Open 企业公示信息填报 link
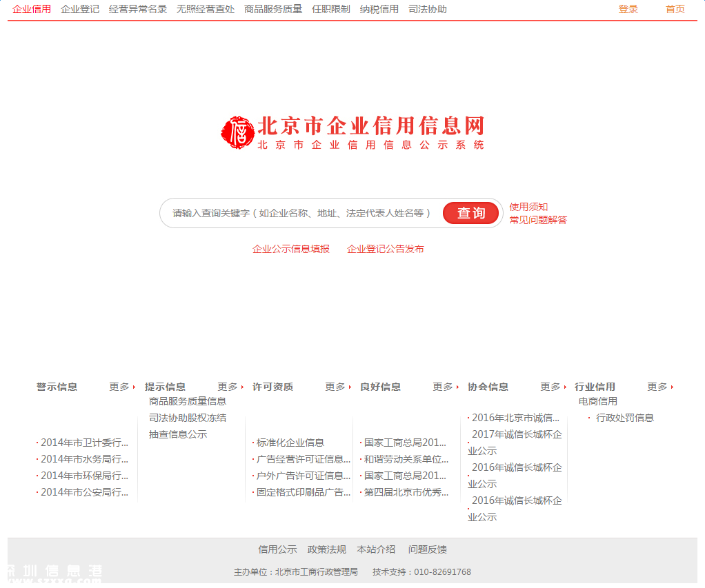 point(291,249)
